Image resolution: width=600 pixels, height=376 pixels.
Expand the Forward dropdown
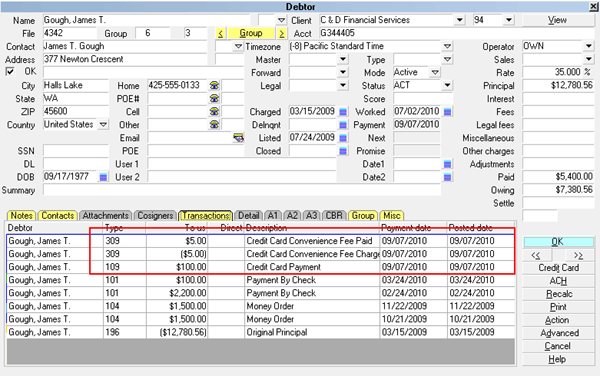pyautogui.click(x=343, y=72)
